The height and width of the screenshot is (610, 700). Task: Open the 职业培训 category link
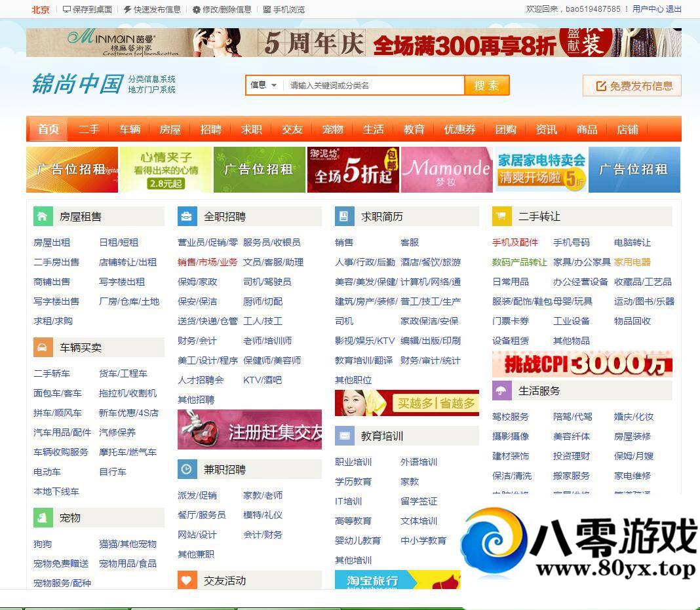353,462
